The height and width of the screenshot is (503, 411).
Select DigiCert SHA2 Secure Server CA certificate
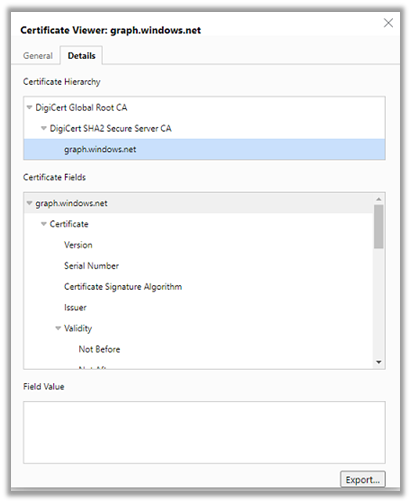pos(110,129)
